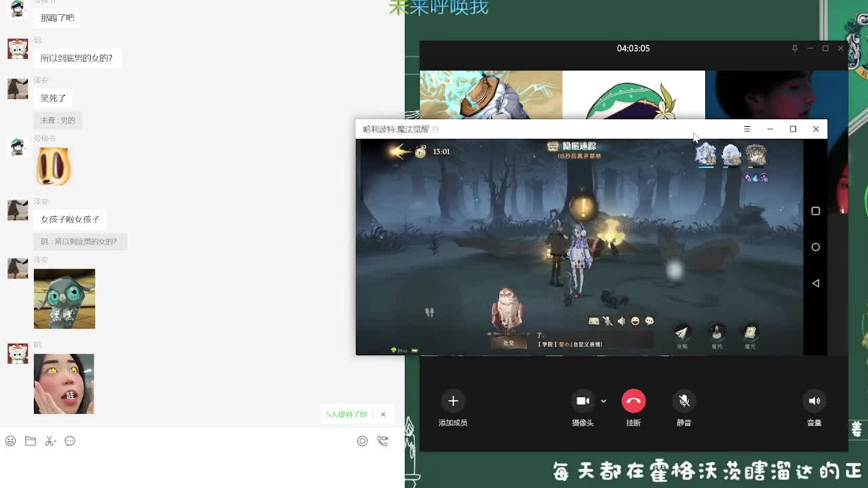Open the in-game keyboard chat icon
868x488 pixels.
click(x=594, y=321)
